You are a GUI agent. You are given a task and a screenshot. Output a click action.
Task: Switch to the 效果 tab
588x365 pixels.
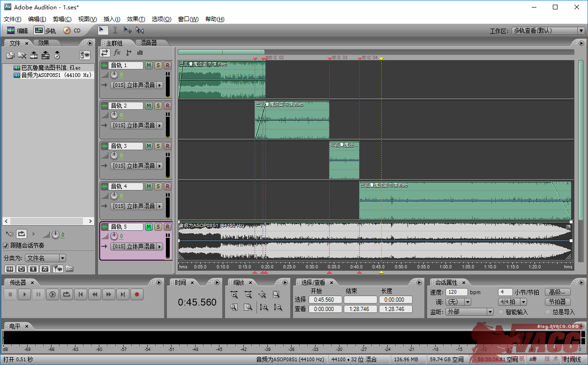(43, 43)
